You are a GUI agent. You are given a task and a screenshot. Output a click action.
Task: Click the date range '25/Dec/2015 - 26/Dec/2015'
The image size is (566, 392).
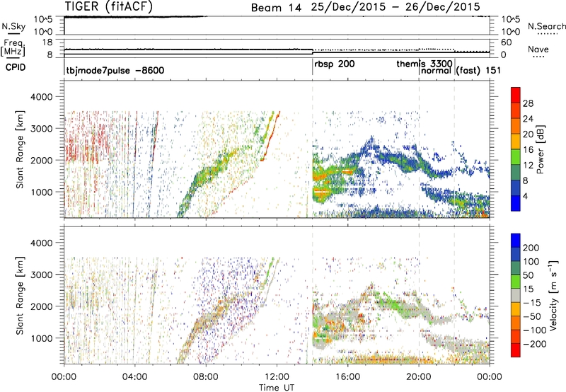(x=395, y=7)
